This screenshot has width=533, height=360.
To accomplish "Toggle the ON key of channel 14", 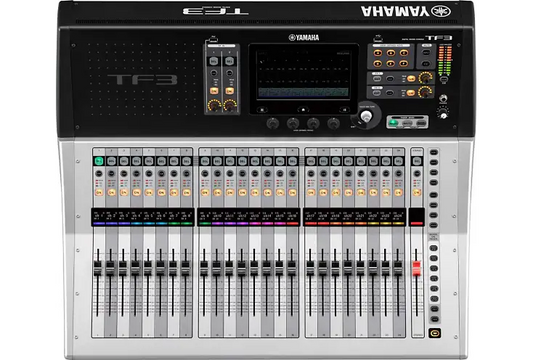I will (268, 192).
